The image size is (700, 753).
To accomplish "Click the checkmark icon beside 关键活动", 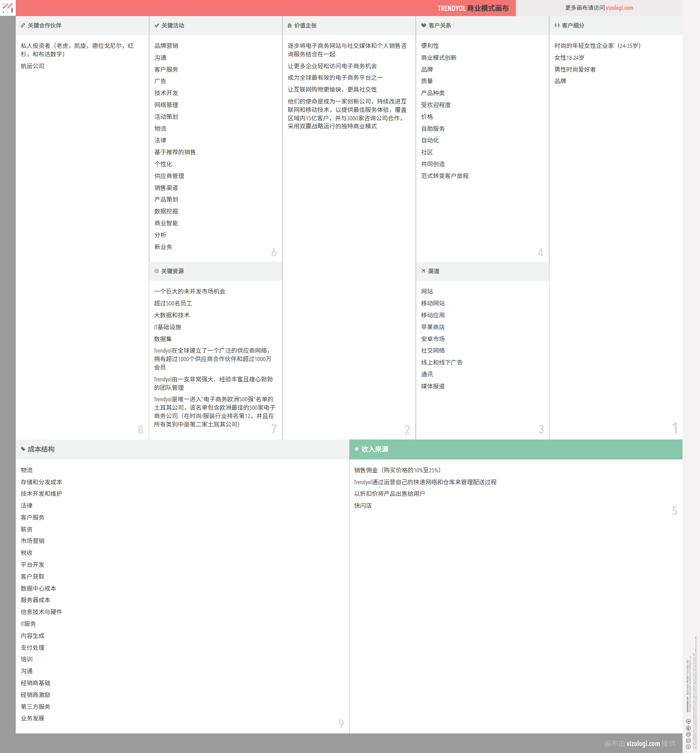I will coord(156,26).
